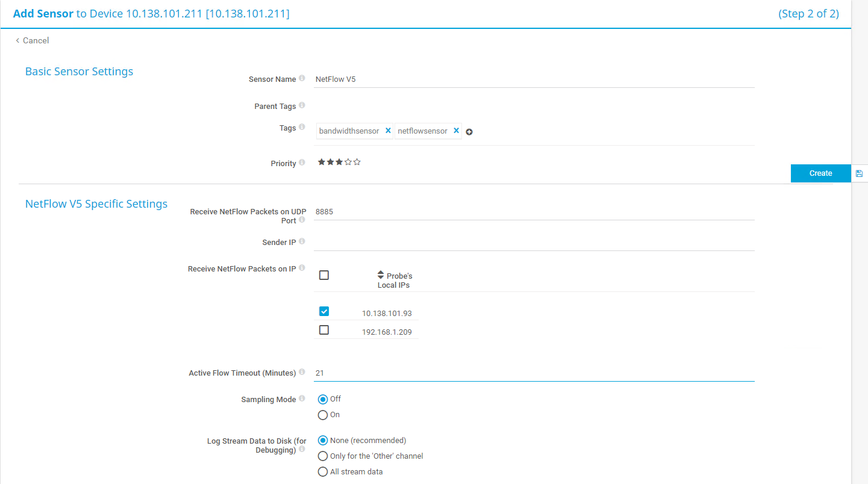This screenshot has width=868, height=484.
Task: Click the NetFlow V5 Specific Settings heading
Action: coord(96,204)
